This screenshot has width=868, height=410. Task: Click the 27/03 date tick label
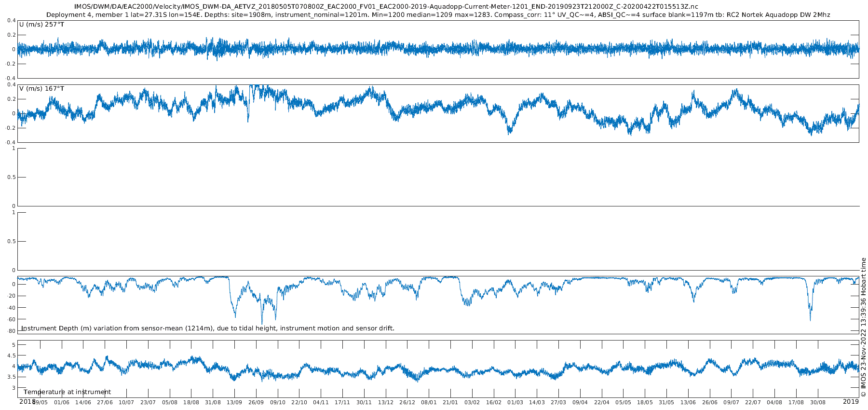tap(558, 402)
